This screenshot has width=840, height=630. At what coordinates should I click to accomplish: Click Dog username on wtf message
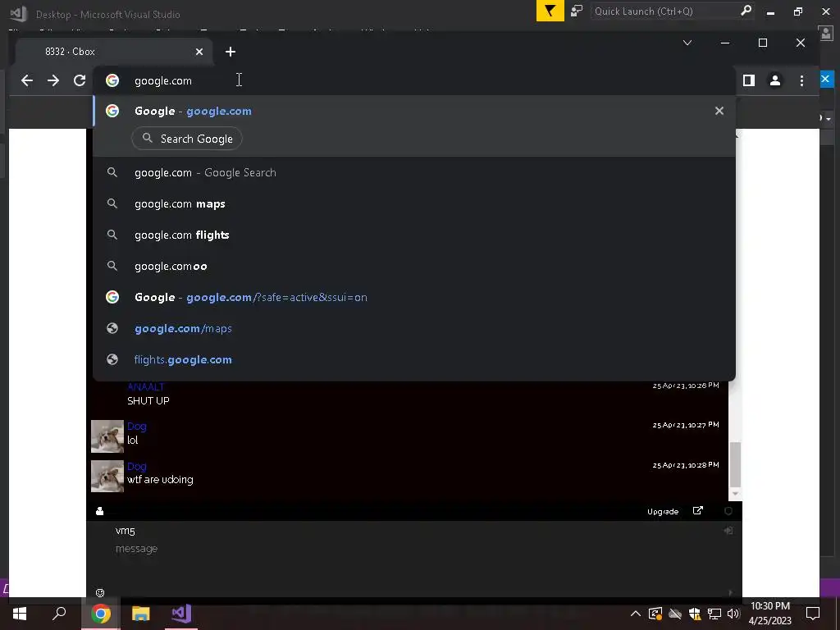point(137,466)
